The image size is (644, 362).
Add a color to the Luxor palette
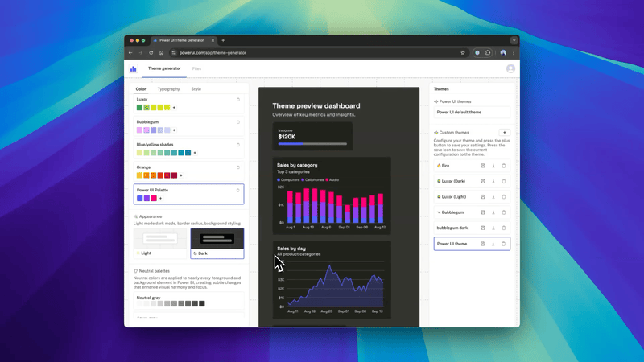click(x=174, y=108)
